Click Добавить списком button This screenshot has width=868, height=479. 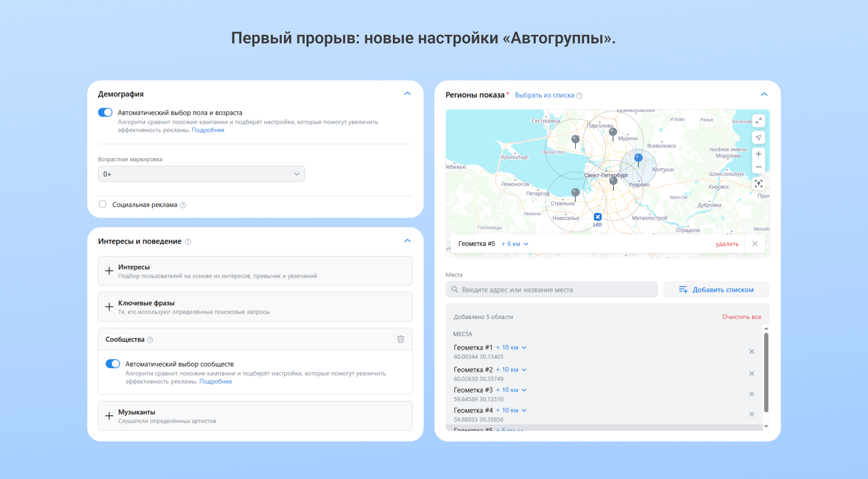pos(716,290)
